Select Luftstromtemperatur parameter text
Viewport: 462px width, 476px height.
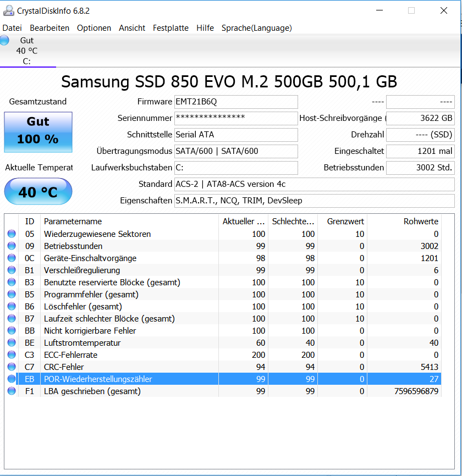pyautogui.click(x=82, y=343)
